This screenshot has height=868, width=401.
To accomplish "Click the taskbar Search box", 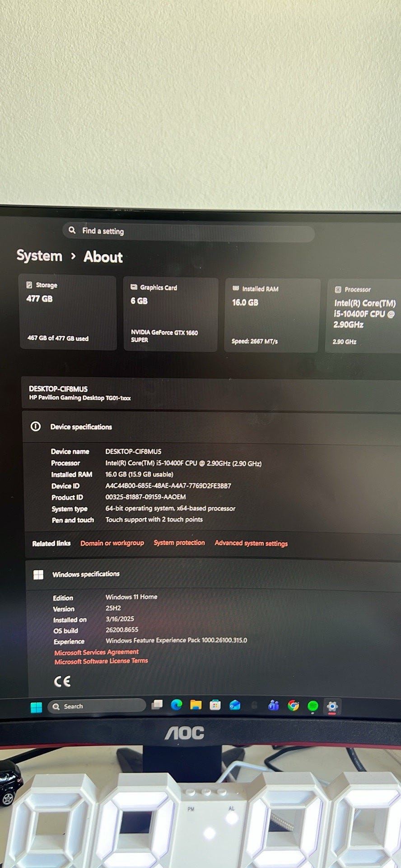I will pyautogui.click(x=97, y=706).
